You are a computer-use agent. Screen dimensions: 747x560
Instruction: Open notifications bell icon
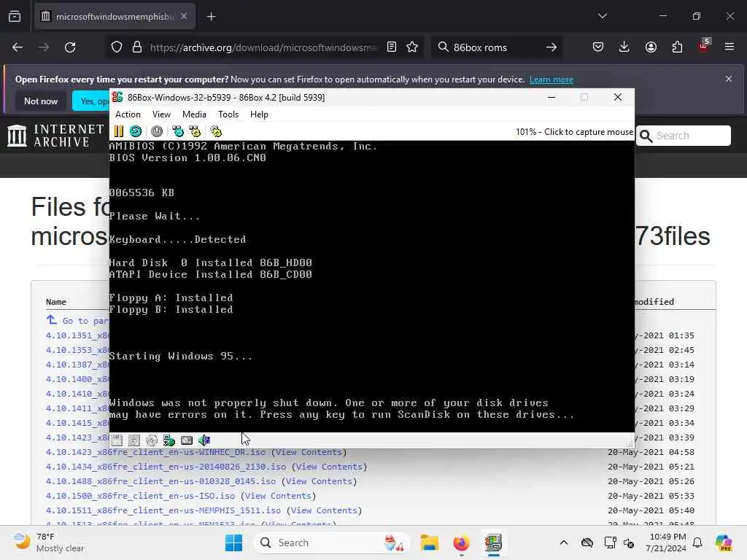tap(697, 542)
